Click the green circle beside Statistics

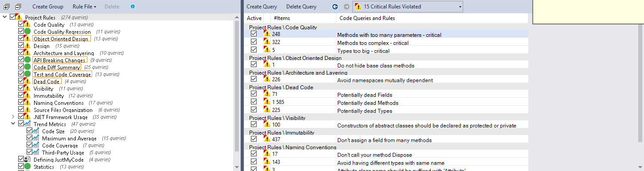point(27,167)
